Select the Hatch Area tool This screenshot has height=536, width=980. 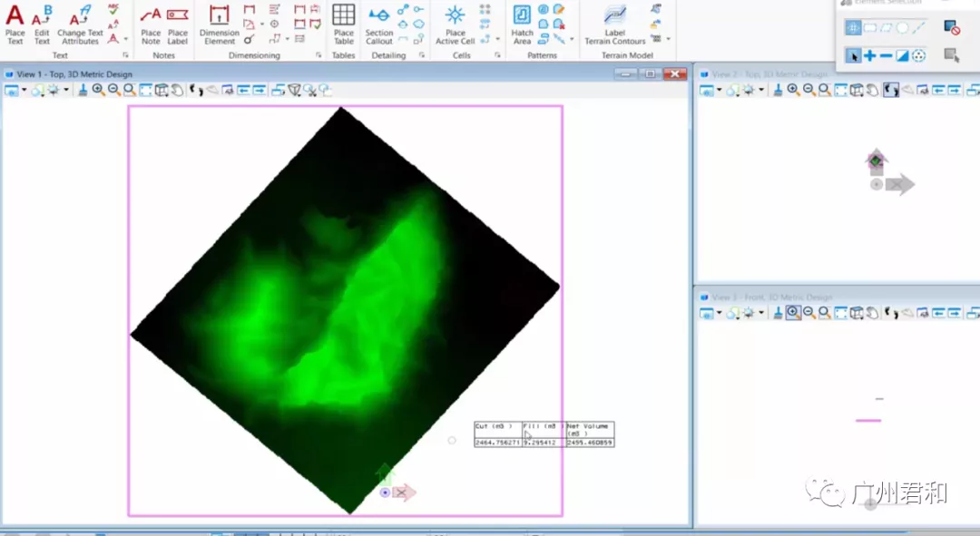[522, 25]
